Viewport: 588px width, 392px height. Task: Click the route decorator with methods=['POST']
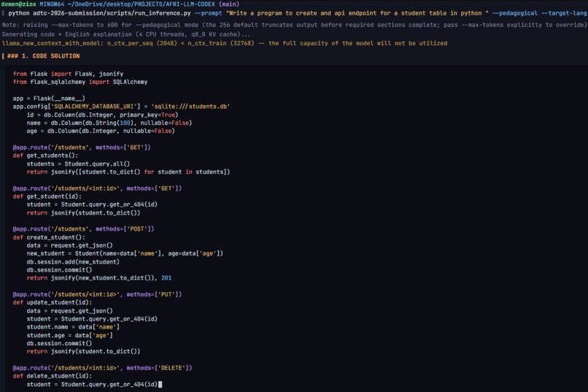click(83, 228)
